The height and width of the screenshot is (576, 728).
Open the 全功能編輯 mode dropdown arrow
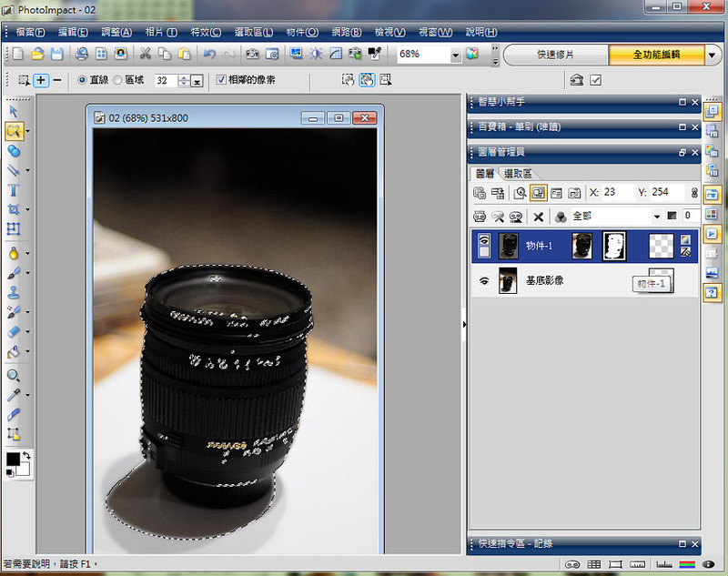click(x=713, y=55)
